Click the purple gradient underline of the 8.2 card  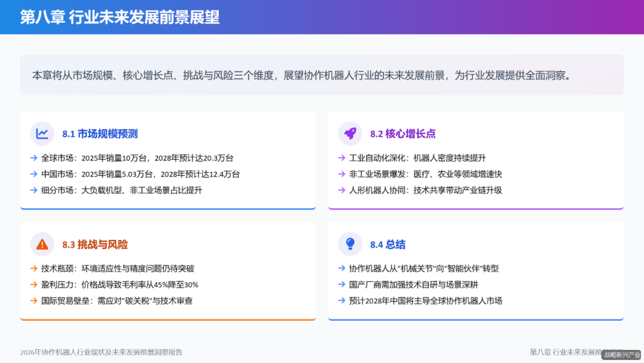475,208
